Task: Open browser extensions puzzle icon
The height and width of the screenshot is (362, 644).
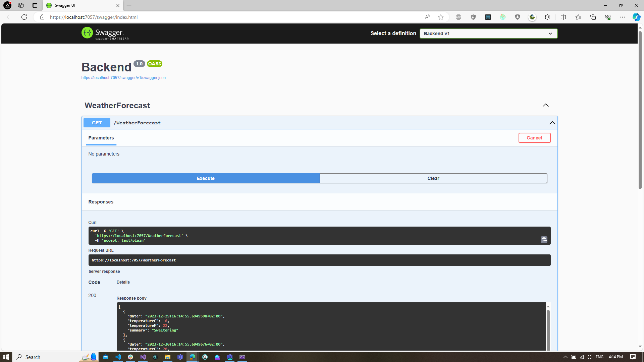Action: [x=547, y=17]
